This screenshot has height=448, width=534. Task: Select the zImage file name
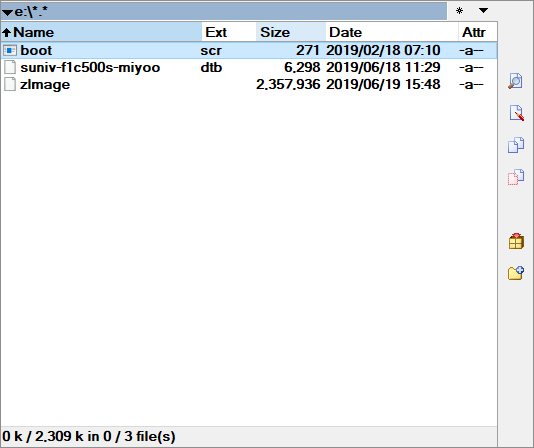coord(45,85)
